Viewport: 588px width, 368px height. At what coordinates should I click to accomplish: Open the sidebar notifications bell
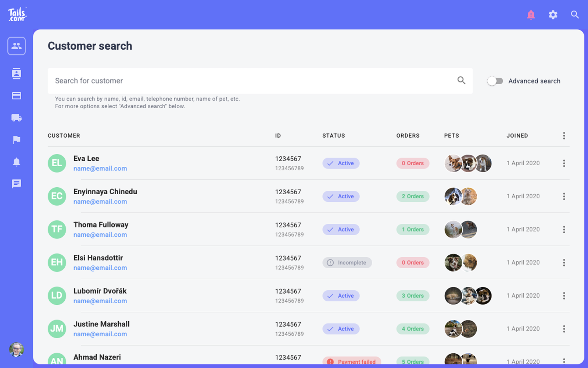pos(17,162)
